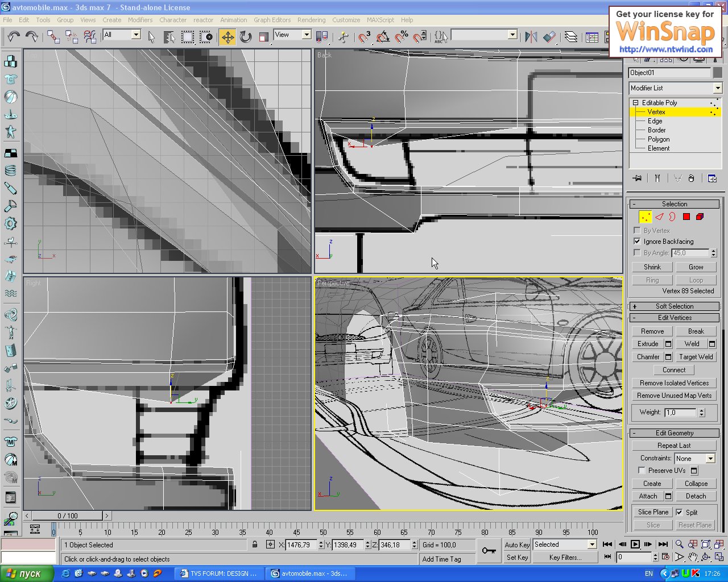Image resolution: width=728 pixels, height=582 pixels.
Task: Open the Modifiers menu
Action: [140, 20]
